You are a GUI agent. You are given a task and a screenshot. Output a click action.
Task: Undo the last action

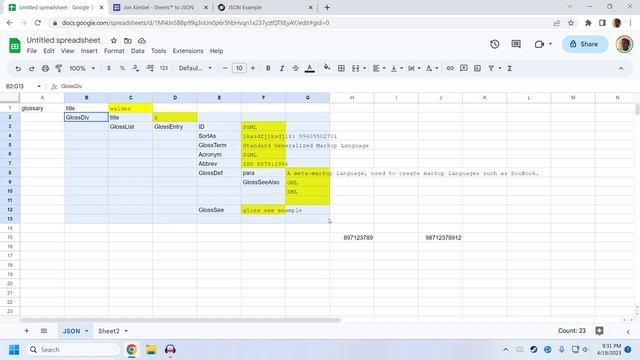18,69
